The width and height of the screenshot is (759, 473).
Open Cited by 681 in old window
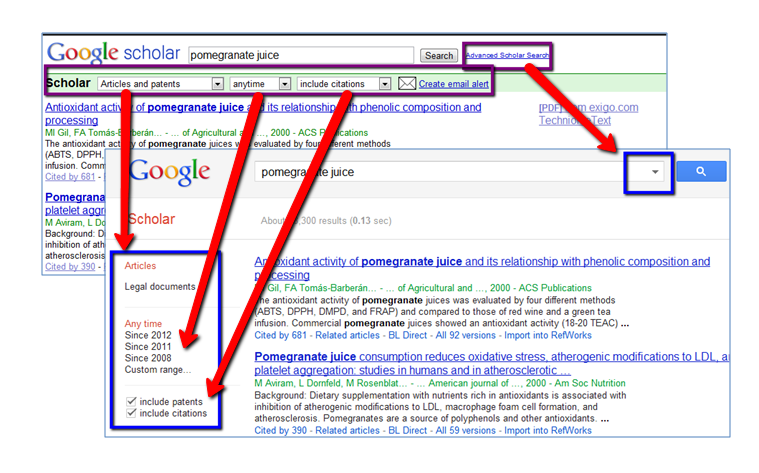(70, 177)
